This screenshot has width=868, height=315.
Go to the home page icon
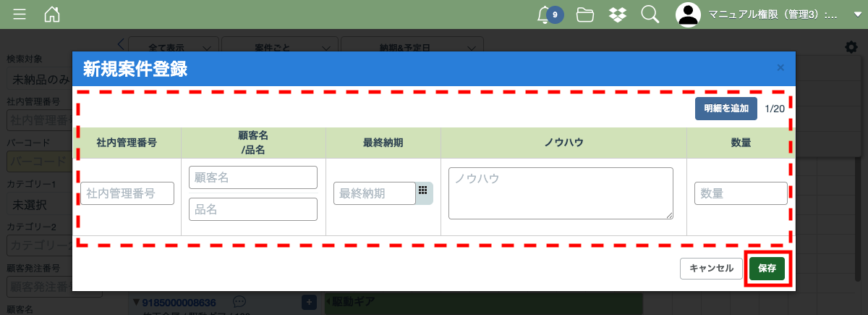tap(52, 14)
